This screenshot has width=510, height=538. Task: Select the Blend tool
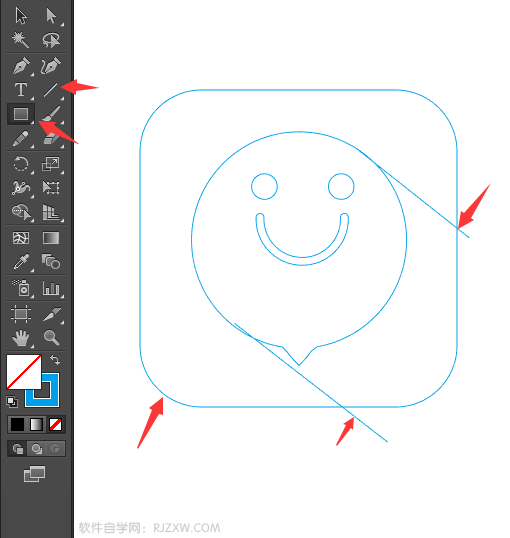tap(51, 262)
